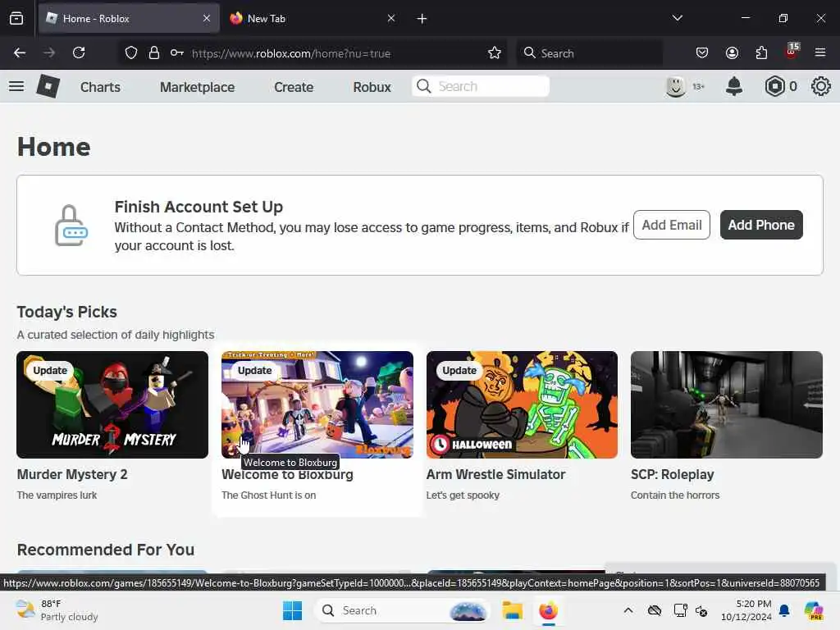Open the Roblox hamburger navigation menu

point(16,86)
